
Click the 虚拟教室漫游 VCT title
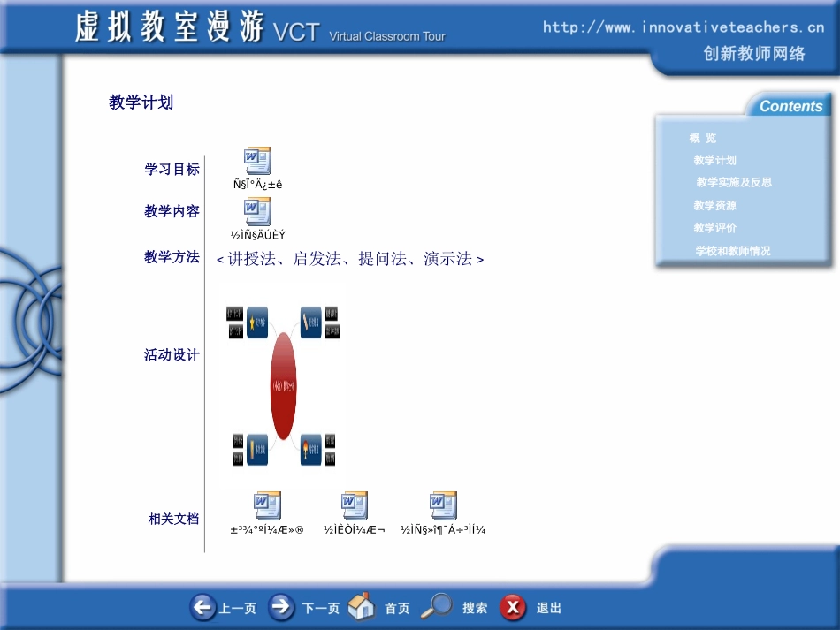tap(198, 27)
